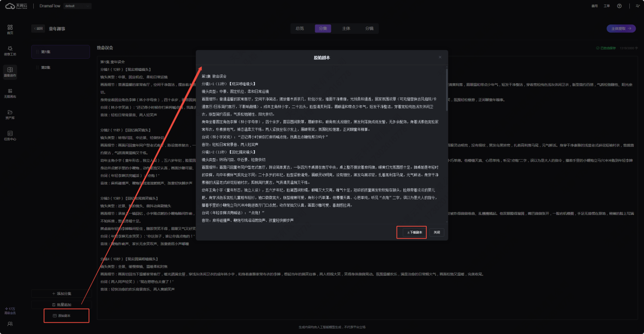Click the 17万 高级会员 membership icon

10,310
